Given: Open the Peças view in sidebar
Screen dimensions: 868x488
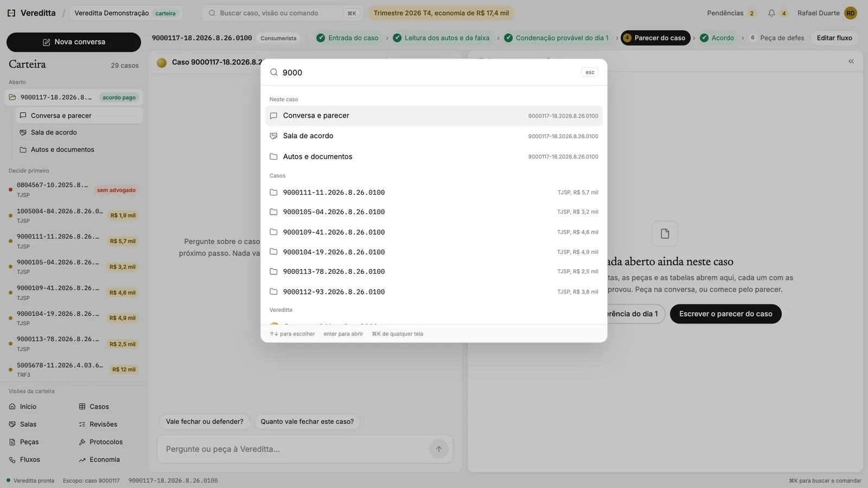Looking at the screenshot, I should (x=24, y=442).
